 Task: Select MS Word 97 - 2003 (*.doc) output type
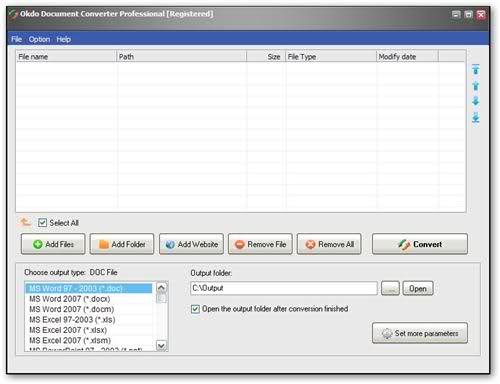[x=89, y=288]
